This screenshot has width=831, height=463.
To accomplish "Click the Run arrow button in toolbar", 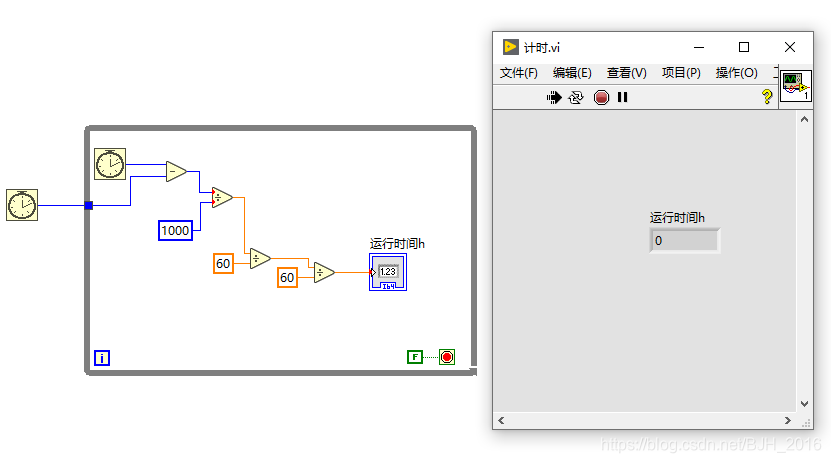I will [x=554, y=97].
